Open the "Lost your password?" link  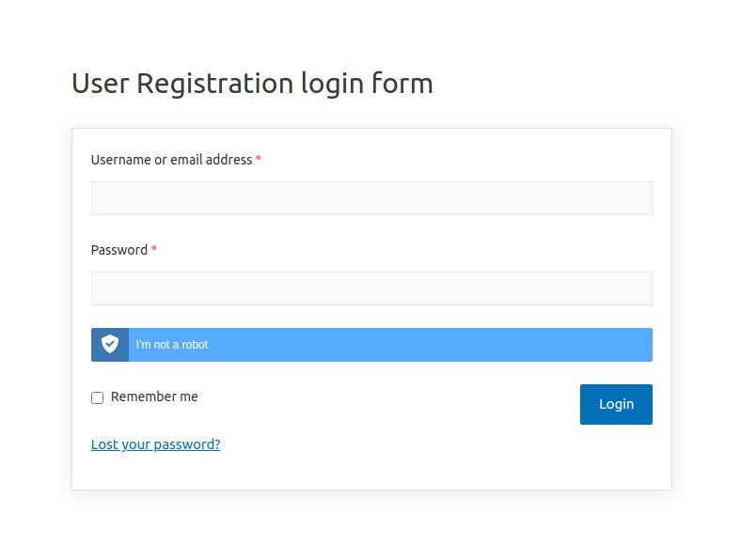coord(155,444)
